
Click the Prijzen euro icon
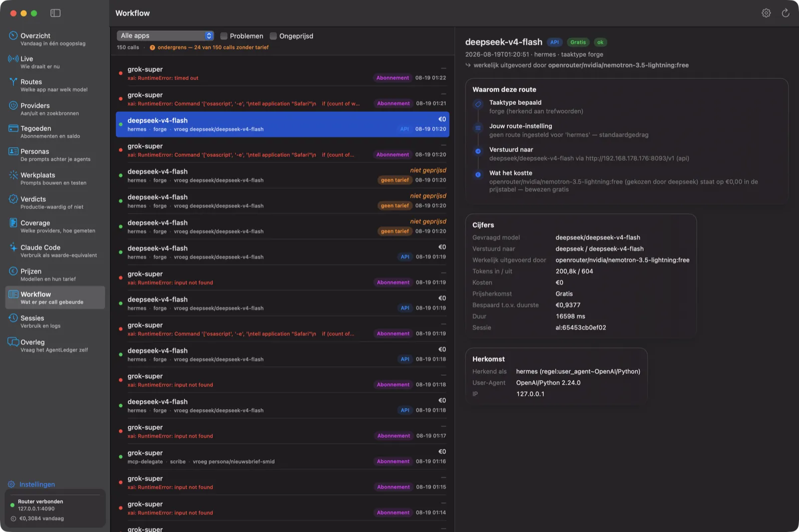[13, 271]
